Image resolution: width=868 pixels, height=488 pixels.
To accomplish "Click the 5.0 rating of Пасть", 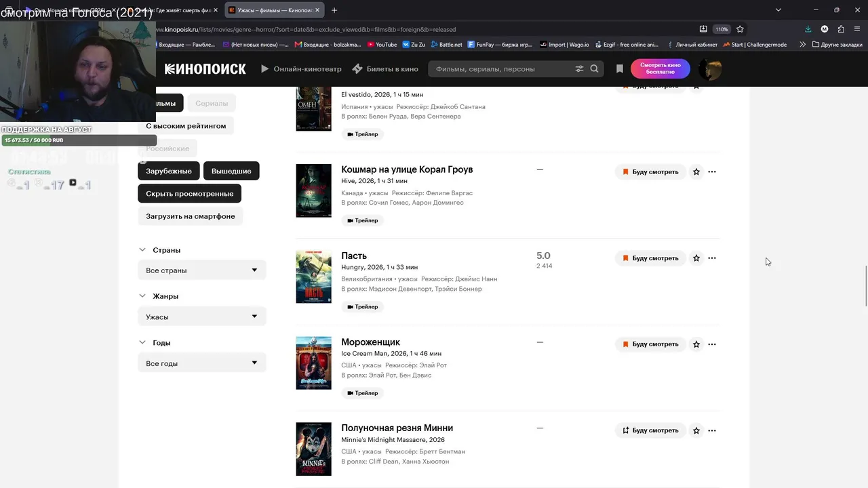I will pyautogui.click(x=543, y=256).
